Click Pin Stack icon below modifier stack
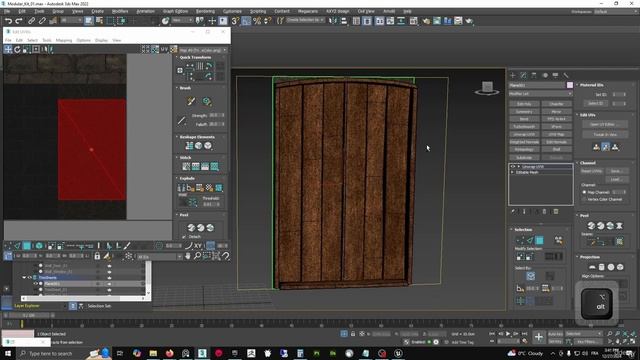 pos(513,211)
